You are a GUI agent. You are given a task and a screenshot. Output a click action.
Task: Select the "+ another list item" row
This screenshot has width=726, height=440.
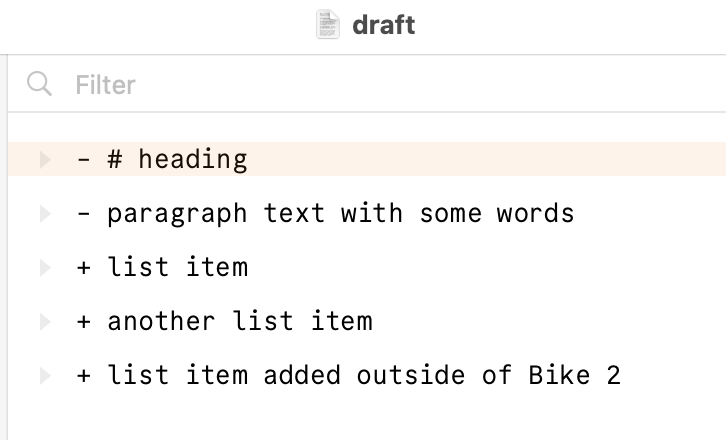click(240, 321)
